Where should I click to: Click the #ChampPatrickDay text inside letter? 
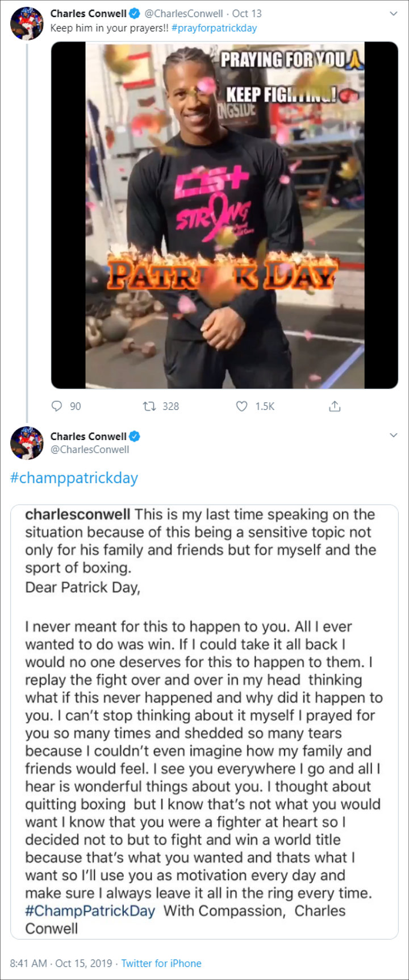tap(90, 911)
